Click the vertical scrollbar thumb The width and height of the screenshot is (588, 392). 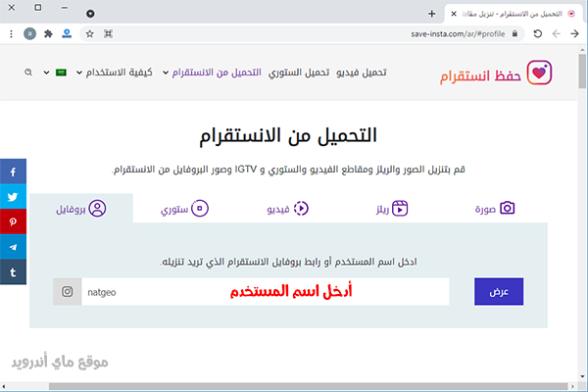(582, 71)
